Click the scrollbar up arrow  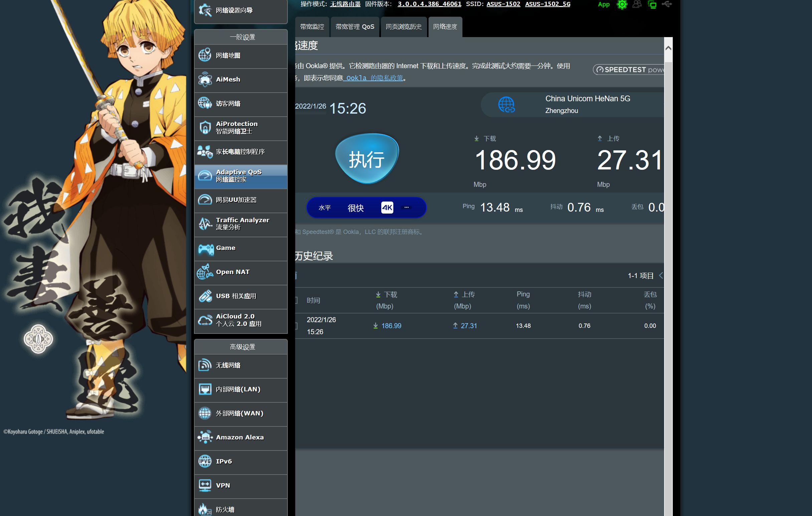coord(668,48)
